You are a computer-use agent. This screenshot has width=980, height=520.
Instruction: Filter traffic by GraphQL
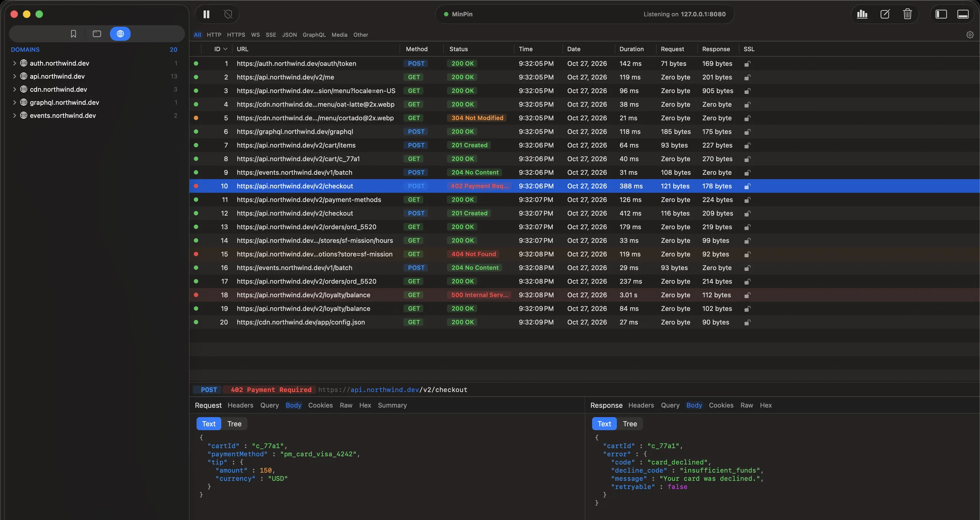314,35
